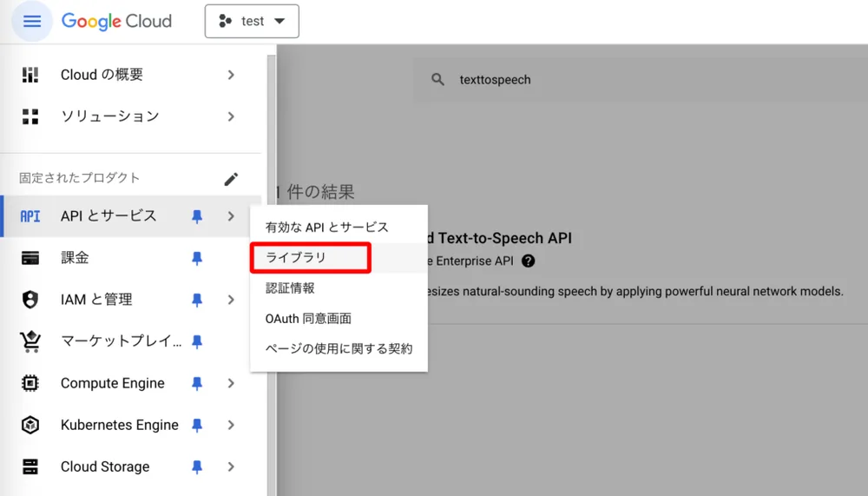Viewport: 868px width, 496px height.
Task: Select ページの使用に関する契約 from the flyout
Action: click(339, 348)
